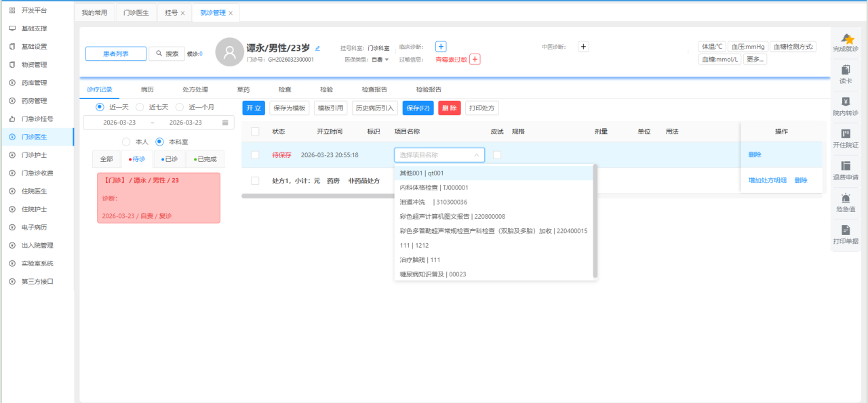Screen dimensions: 868x403
Task: Open 物资管理 sidebar entry
Action: point(34,65)
